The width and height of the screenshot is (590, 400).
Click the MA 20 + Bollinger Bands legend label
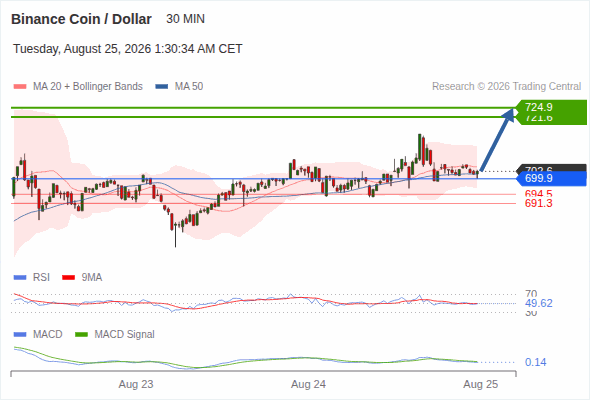pos(88,87)
